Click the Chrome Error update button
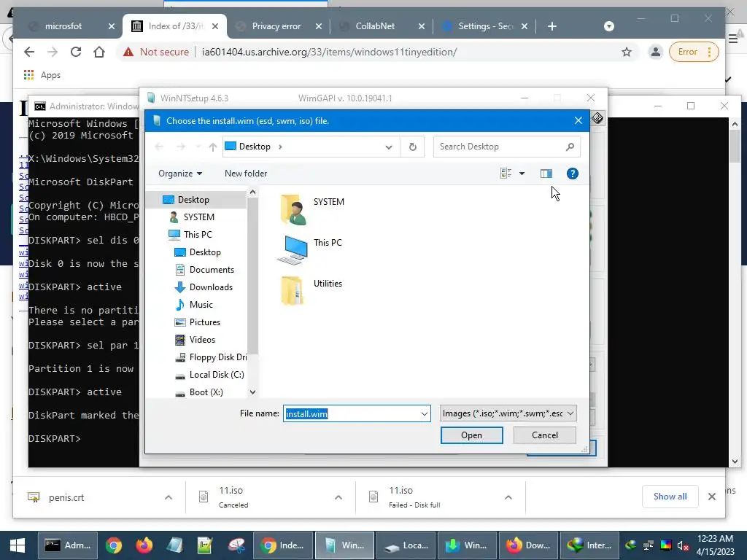Image resolution: width=747 pixels, height=560 pixels. pyautogui.click(x=694, y=52)
